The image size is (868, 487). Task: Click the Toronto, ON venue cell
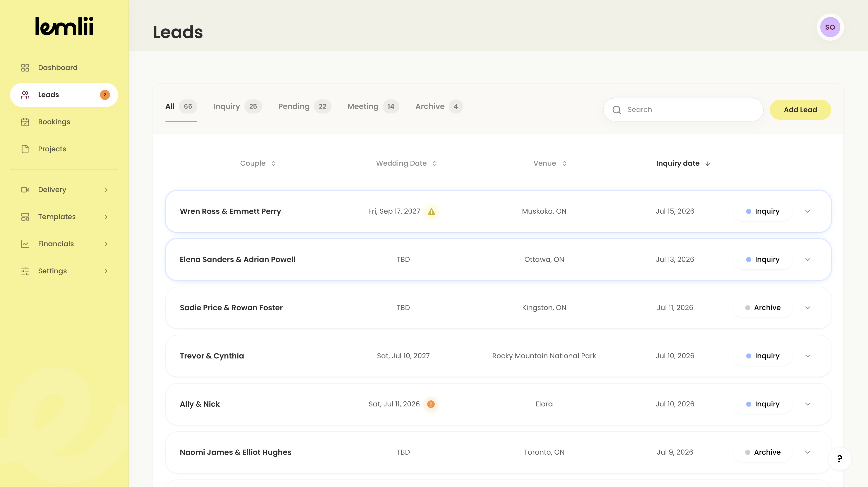point(544,452)
